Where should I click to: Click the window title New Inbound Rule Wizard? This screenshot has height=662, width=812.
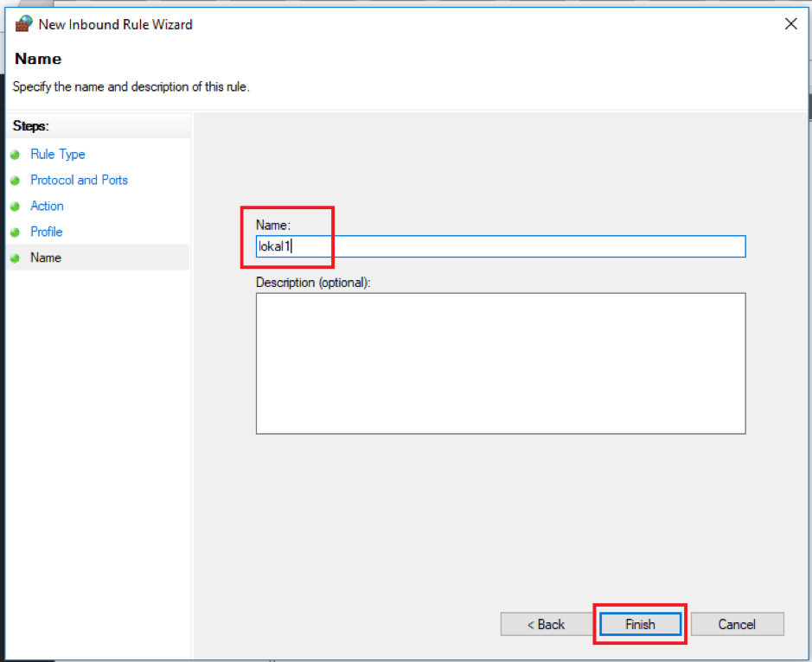[x=115, y=23]
